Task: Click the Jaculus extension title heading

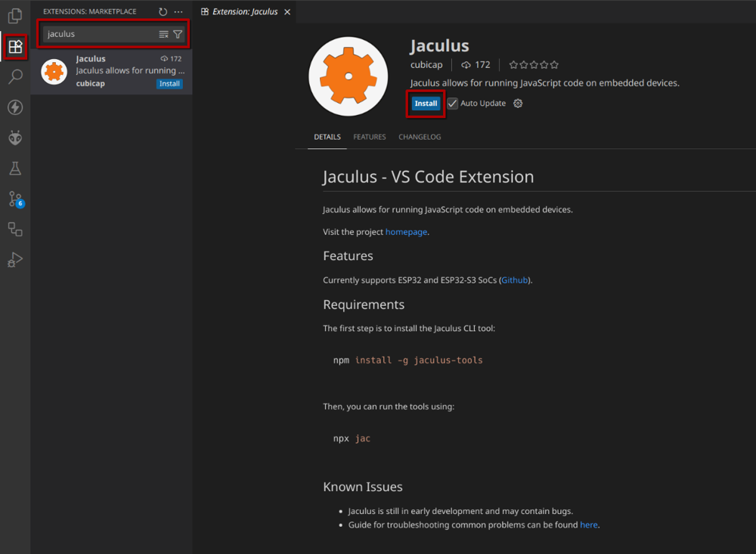Action: (439, 46)
